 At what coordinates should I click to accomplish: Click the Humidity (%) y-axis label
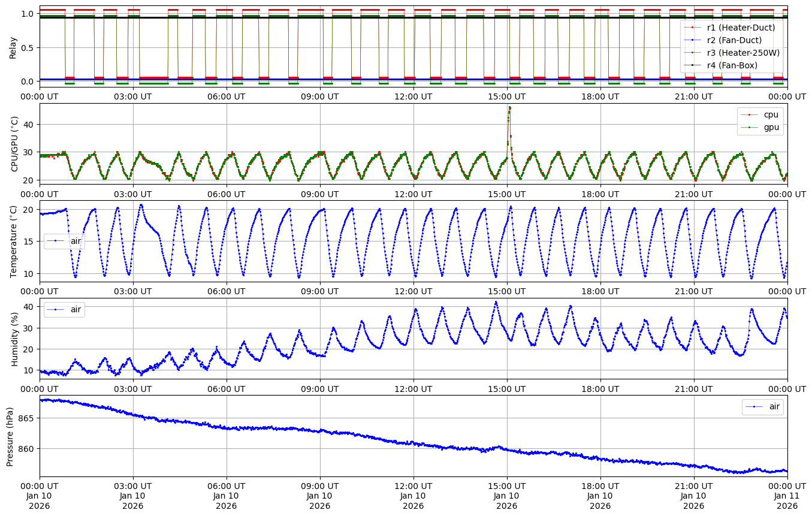point(14,339)
